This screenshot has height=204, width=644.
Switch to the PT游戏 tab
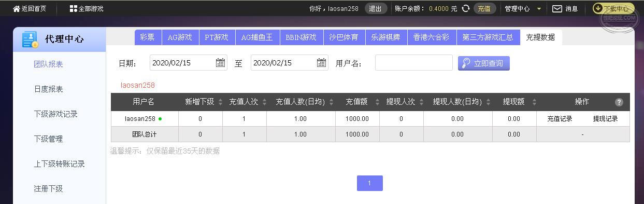217,37
